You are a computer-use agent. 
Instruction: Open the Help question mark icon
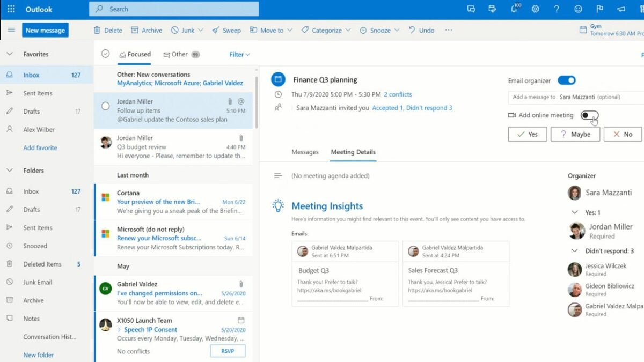pos(557,9)
